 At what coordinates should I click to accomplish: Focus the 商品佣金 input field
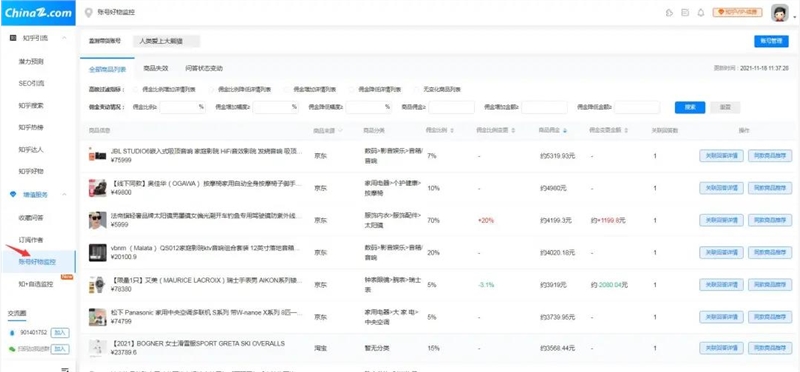452,107
